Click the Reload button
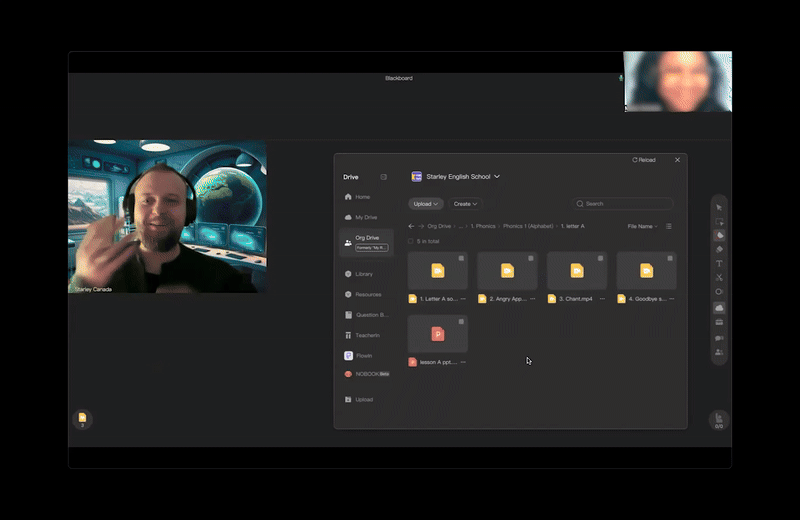Image resolution: width=800 pixels, height=520 pixels. coord(644,160)
